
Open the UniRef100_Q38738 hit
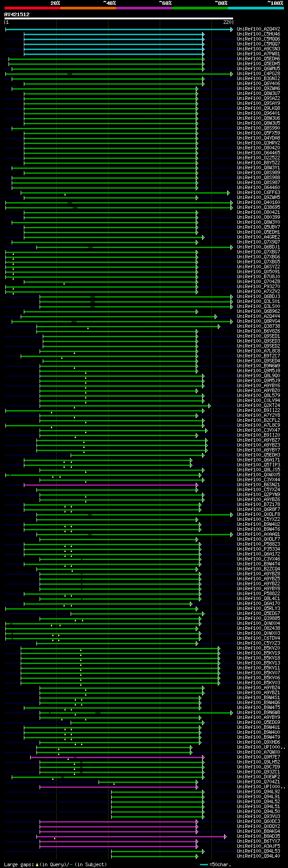[x=258, y=326]
